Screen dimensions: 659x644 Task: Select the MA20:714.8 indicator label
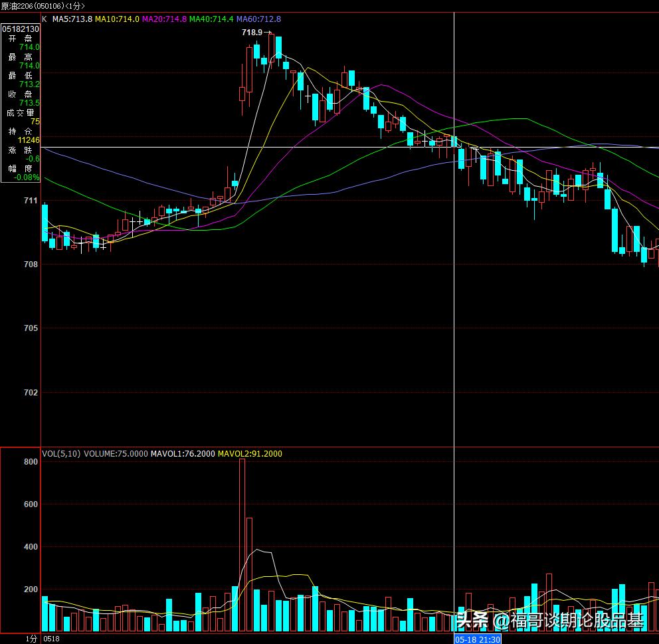point(164,19)
